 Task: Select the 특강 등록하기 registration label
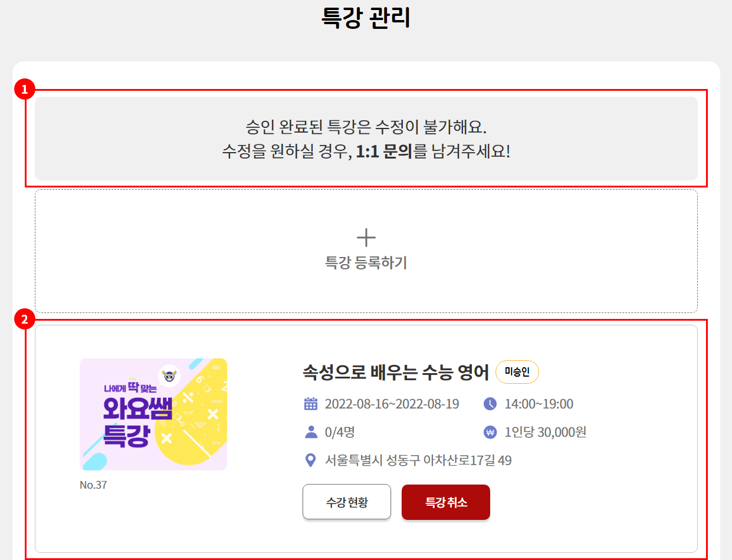[366, 263]
